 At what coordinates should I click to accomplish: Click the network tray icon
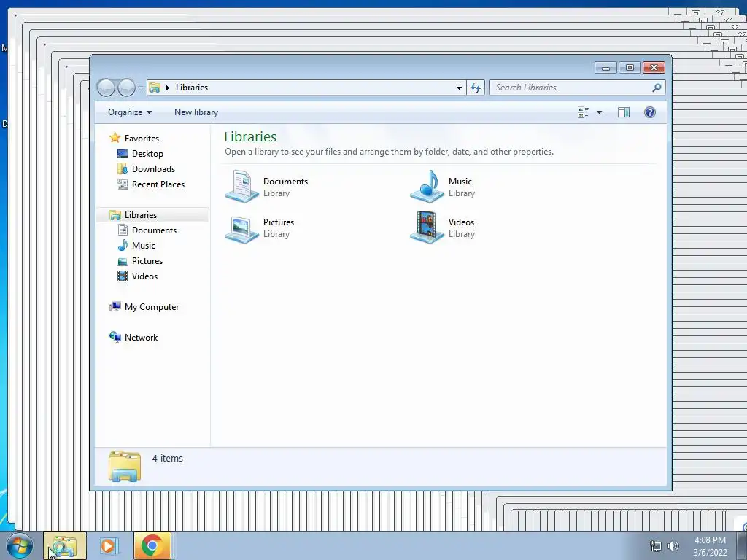(656, 546)
